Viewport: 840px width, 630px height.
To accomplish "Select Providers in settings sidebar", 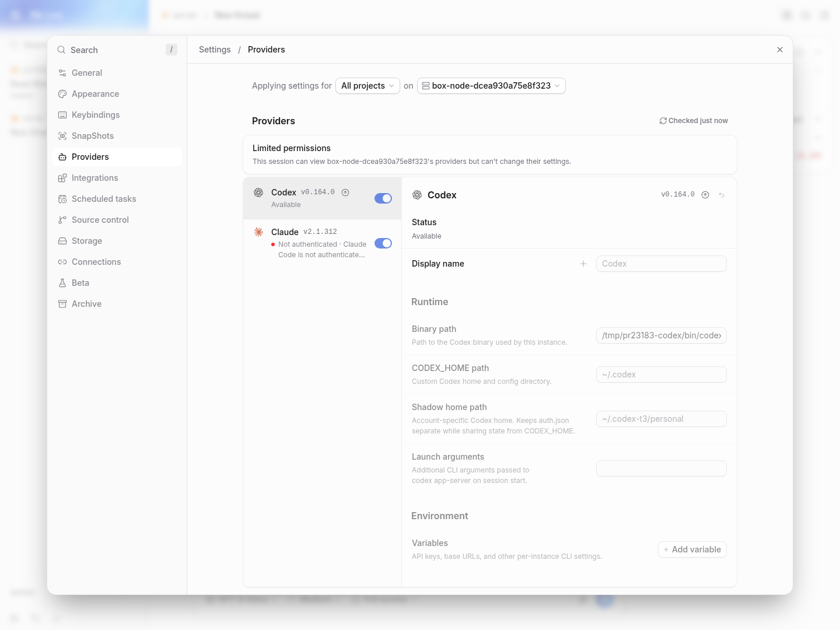I will point(117,157).
